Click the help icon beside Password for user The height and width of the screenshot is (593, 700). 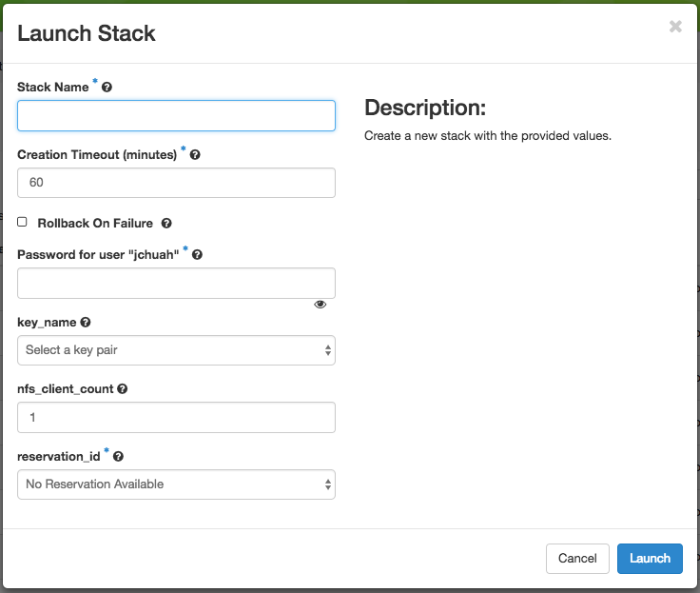[197, 255]
